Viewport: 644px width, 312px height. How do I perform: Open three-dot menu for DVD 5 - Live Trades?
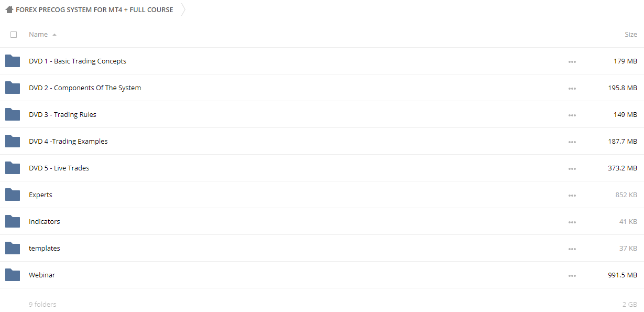[572, 169]
